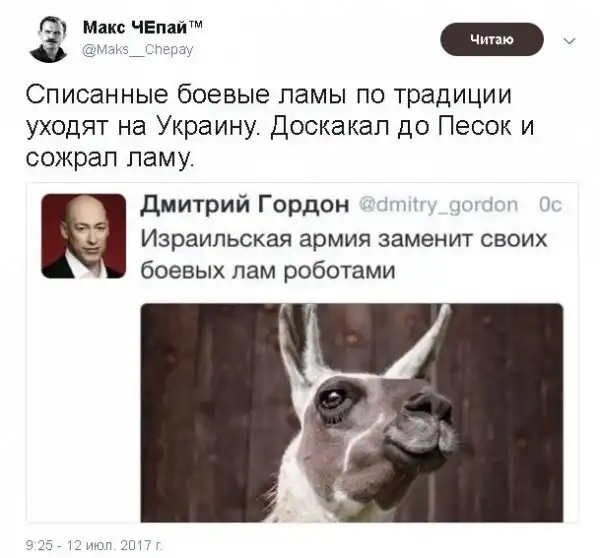
Task: Click the llama's eye in the image
Action: point(331,398)
